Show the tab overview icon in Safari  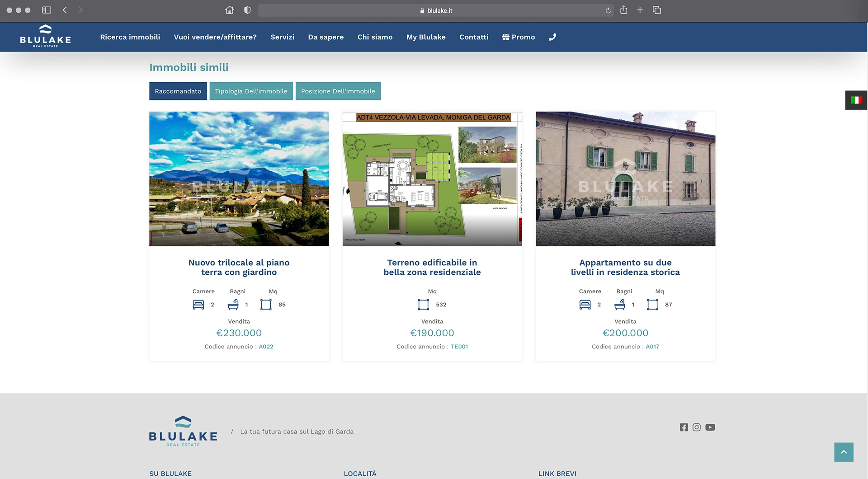[657, 10]
